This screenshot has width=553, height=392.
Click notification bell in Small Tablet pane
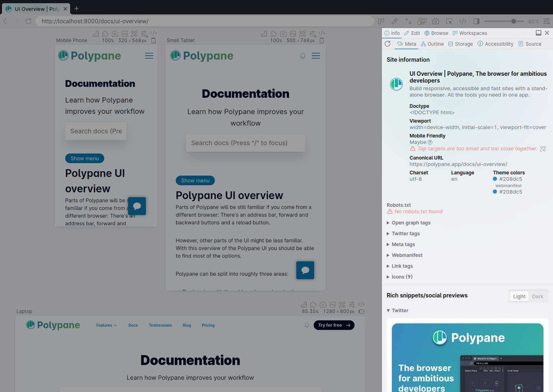click(303, 56)
